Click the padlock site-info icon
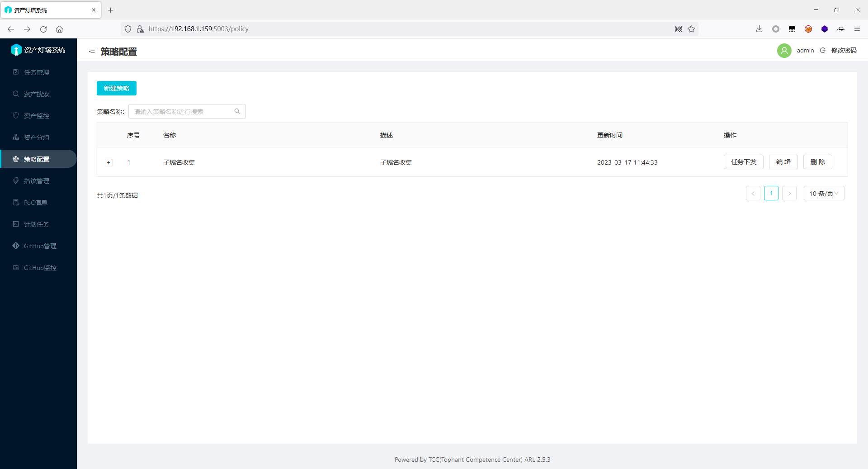868x469 pixels. 140,29
